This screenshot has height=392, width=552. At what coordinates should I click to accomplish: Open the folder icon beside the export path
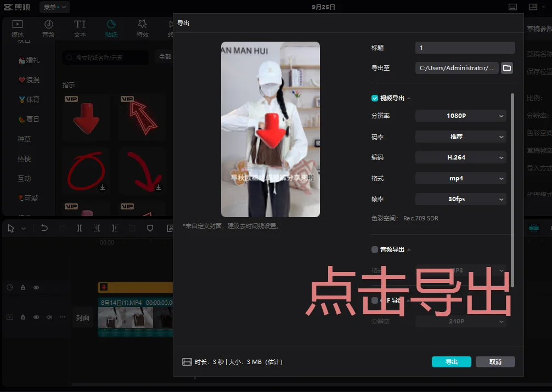tap(506, 68)
